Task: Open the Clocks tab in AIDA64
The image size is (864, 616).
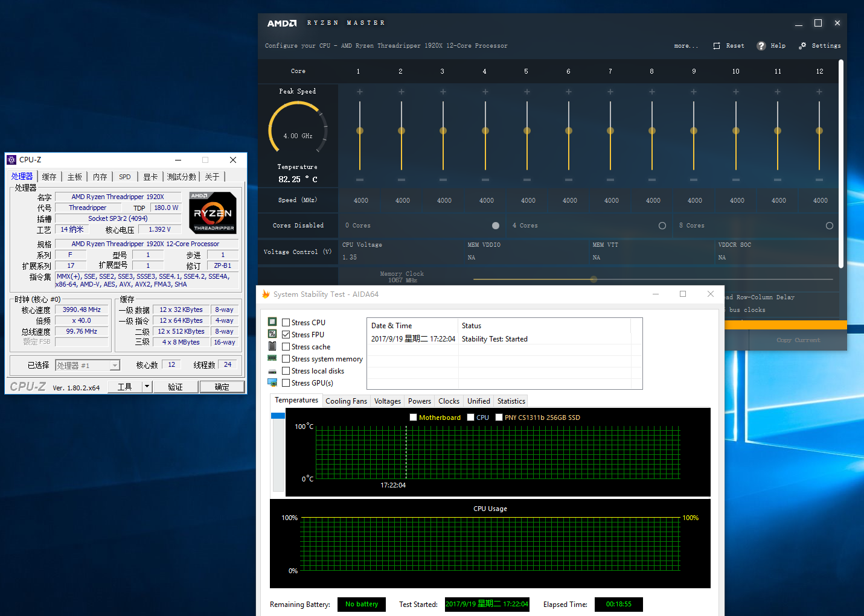Action: pyautogui.click(x=449, y=401)
